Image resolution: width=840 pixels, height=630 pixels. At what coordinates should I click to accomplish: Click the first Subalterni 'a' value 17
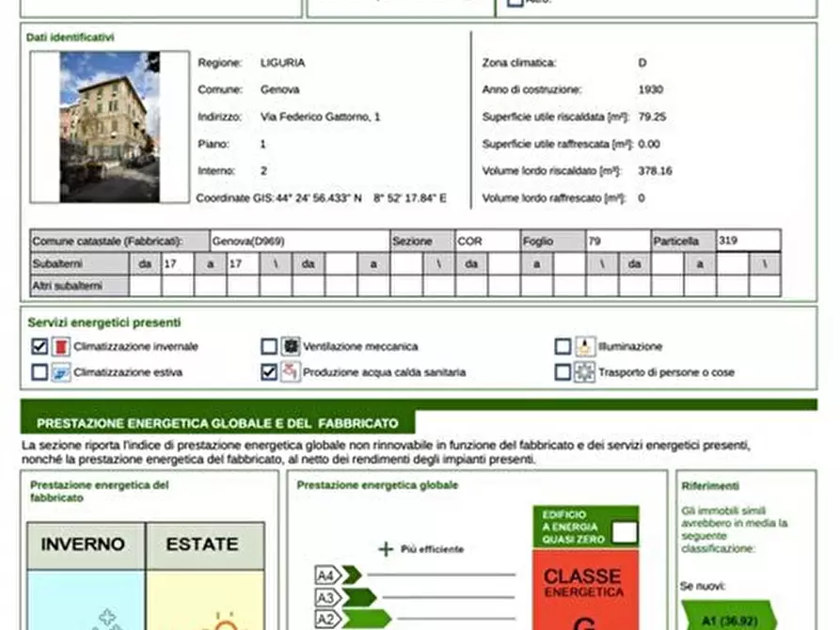(243, 263)
